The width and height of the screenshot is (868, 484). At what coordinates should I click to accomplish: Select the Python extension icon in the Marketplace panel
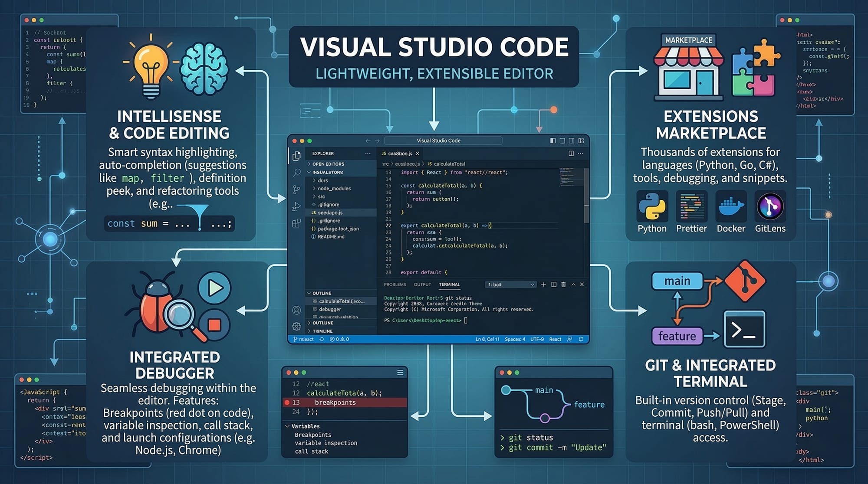pyautogui.click(x=651, y=207)
